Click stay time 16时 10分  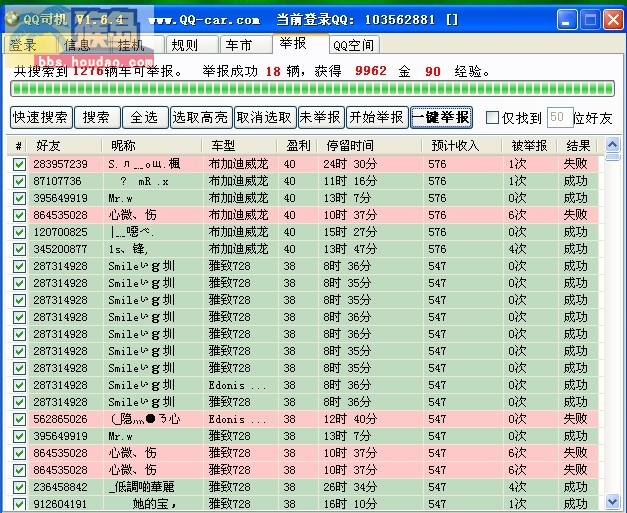tap(350, 504)
